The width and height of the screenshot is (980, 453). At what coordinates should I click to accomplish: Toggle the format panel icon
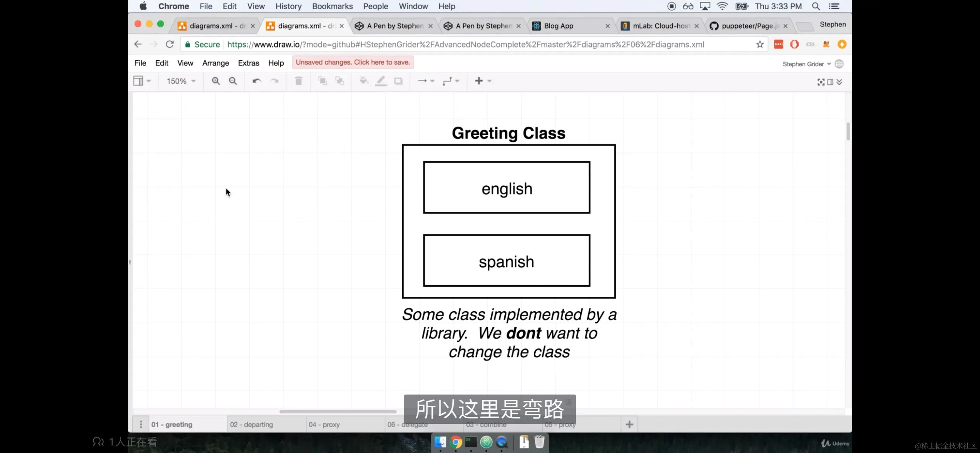click(x=830, y=82)
